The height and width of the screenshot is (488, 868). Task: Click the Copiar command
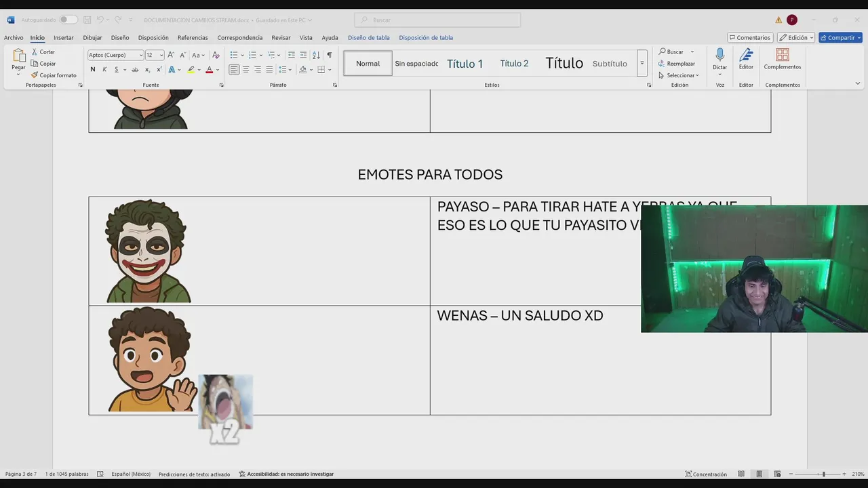tap(43, 64)
